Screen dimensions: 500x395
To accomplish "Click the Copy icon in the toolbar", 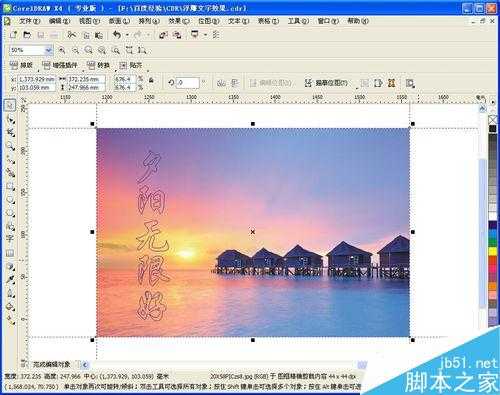I will pos(86,35).
